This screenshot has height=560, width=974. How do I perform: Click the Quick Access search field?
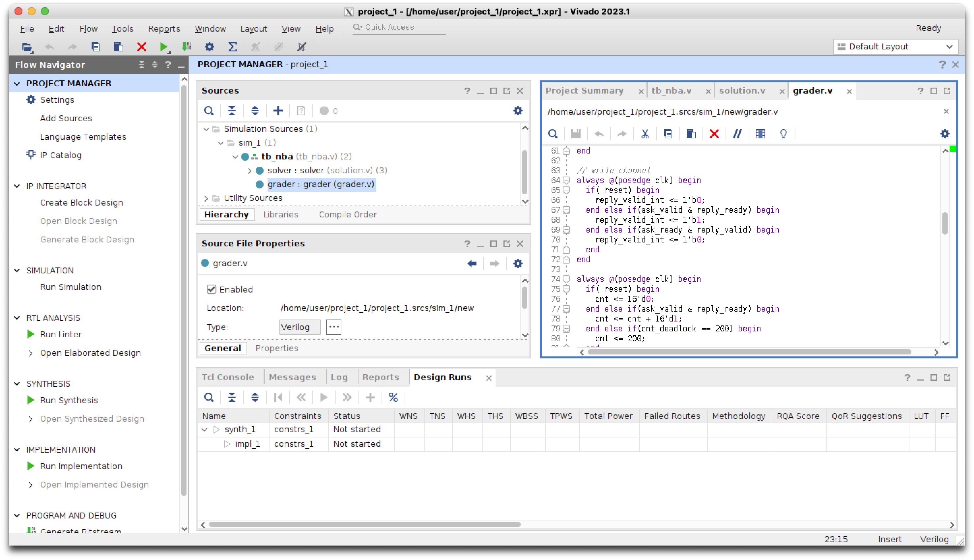pyautogui.click(x=400, y=27)
